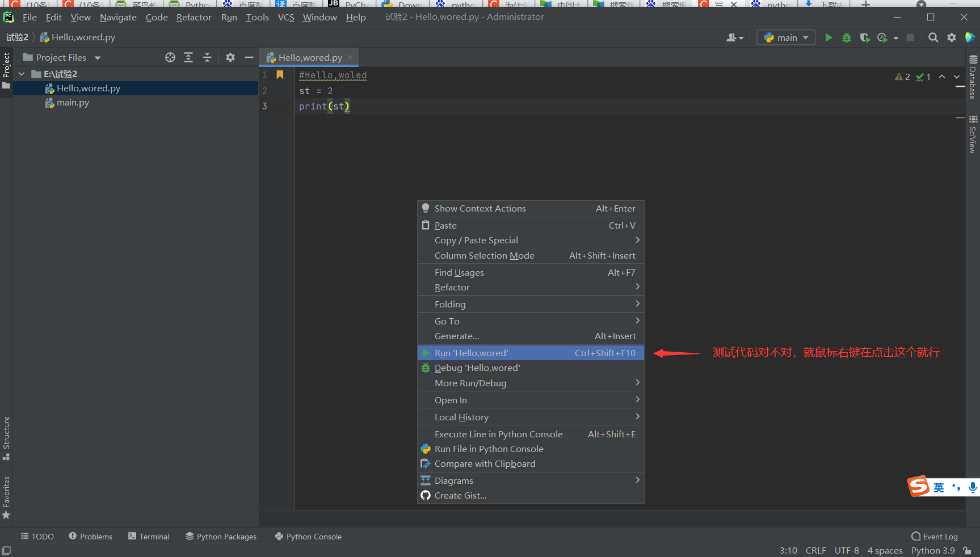Open the Favorites side tab

click(6, 497)
